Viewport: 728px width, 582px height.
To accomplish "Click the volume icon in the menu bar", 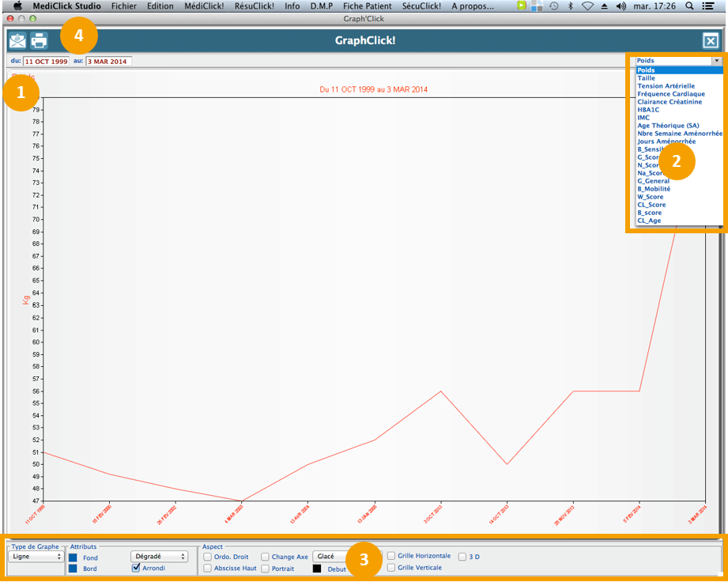I will click(x=620, y=6).
